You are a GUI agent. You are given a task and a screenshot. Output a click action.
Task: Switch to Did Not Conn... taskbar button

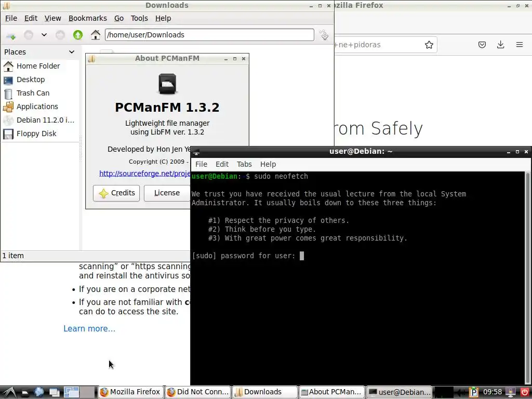pyautogui.click(x=198, y=392)
